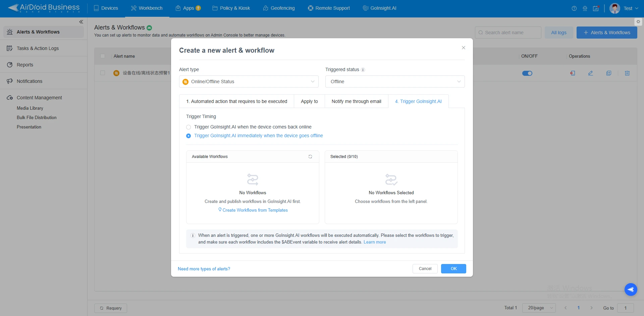Screen dimensions: 644x316
Task: Click the Alerts & Workflows sidebar icon
Action: point(10,32)
